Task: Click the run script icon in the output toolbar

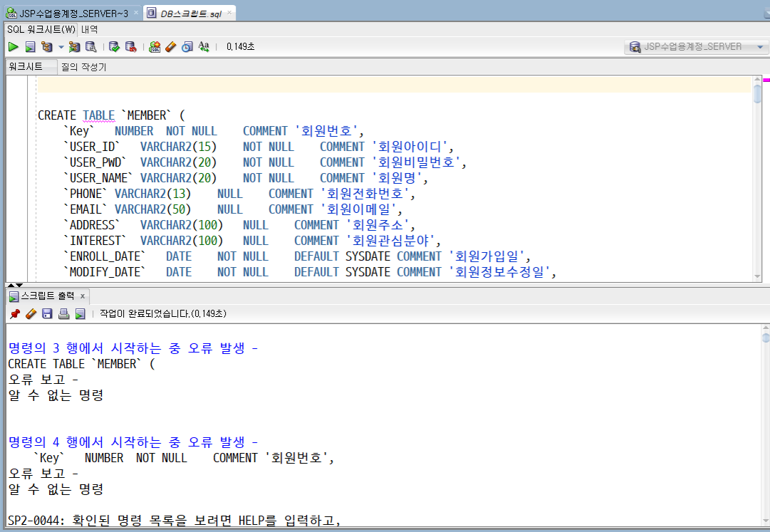Action: point(80,313)
